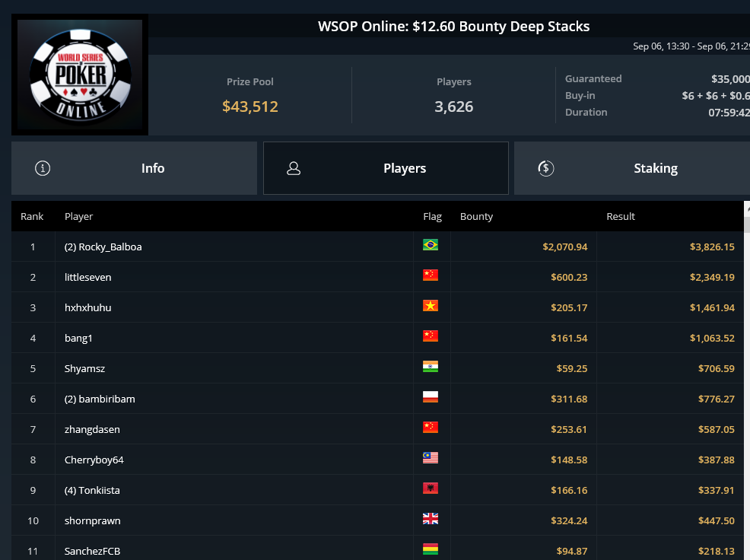This screenshot has width=750, height=560.
Task: Click zhangdasen's $253.61 bounty
Action: point(569,429)
